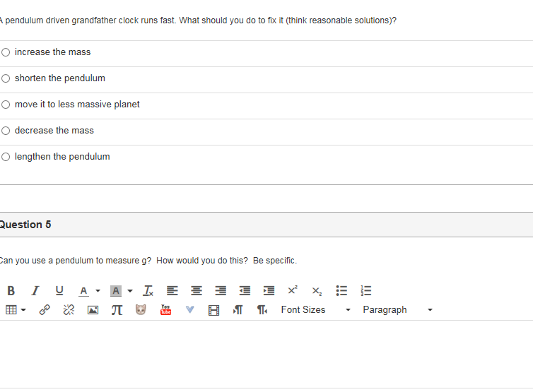Click into the Question 5 answer text area
The width and height of the screenshot is (533, 392).
(x=266, y=354)
